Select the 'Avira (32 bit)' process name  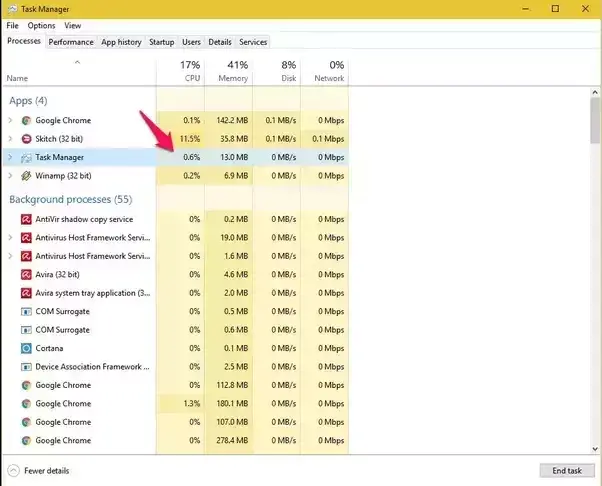click(58, 275)
